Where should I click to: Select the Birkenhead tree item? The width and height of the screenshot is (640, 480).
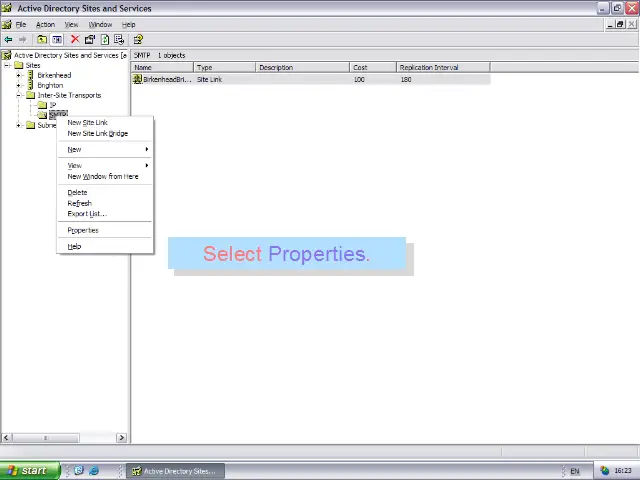(x=54, y=75)
